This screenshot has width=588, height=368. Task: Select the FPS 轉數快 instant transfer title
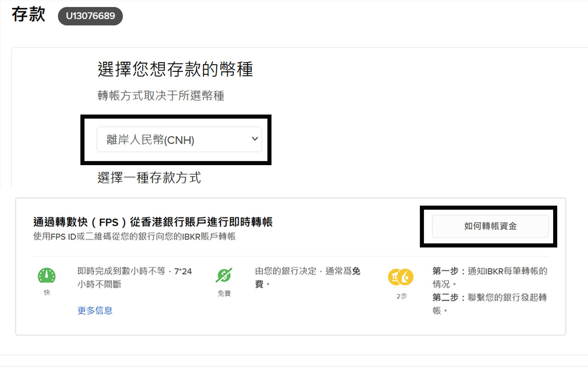click(153, 222)
